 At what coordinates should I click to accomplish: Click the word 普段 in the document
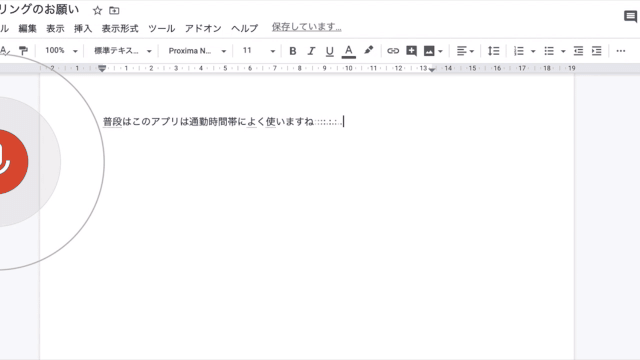tap(112, 122)
